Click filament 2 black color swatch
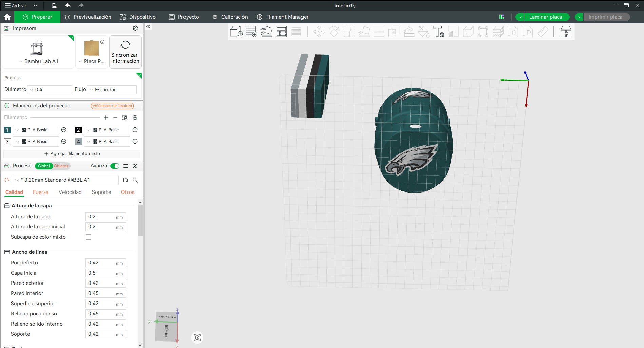644x348 pixels. tap(79, 130)
